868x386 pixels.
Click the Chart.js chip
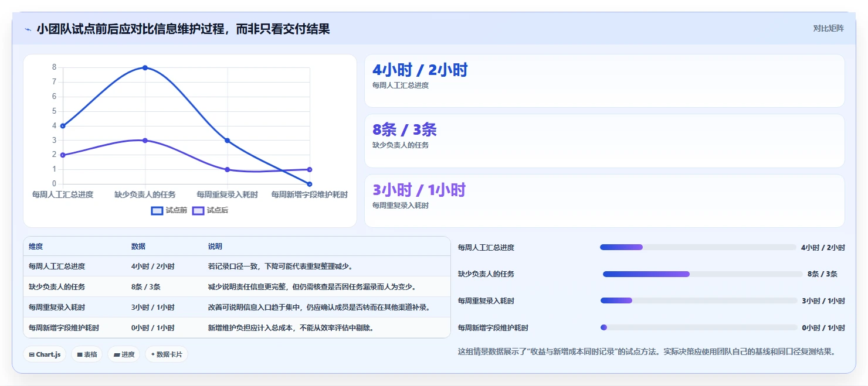[45, 354]
